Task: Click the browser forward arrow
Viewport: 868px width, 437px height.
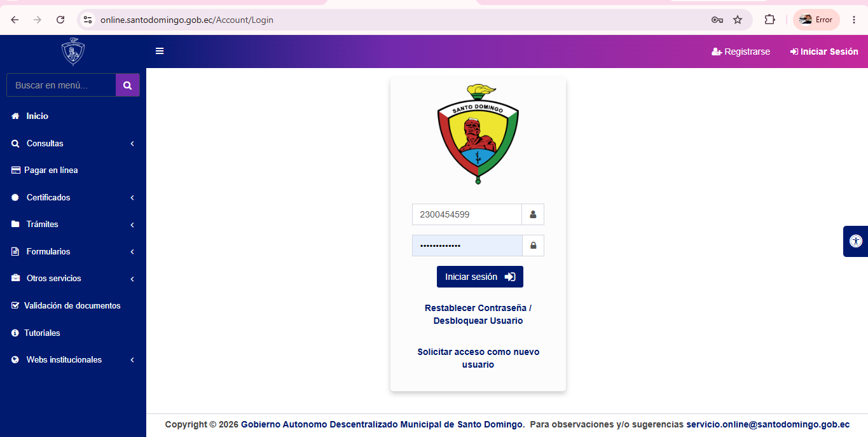Action: pos(38,20)
